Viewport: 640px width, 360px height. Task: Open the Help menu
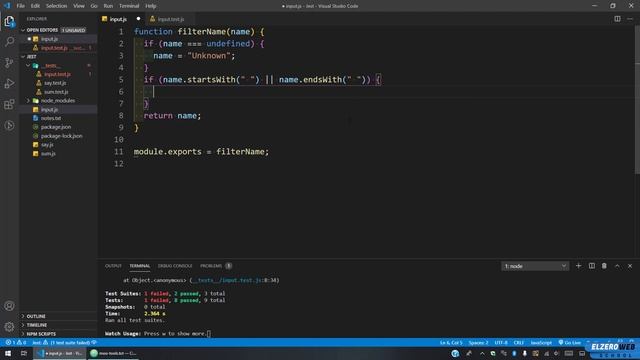(x=151, y=6)
